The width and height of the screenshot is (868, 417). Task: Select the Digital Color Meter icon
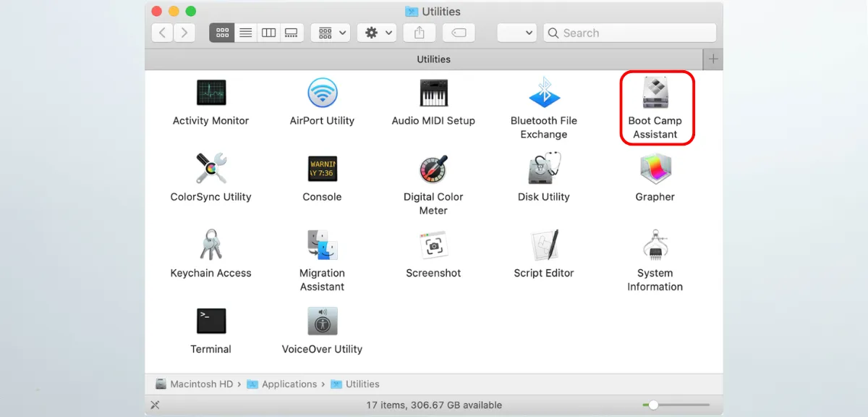coord(433,169)
